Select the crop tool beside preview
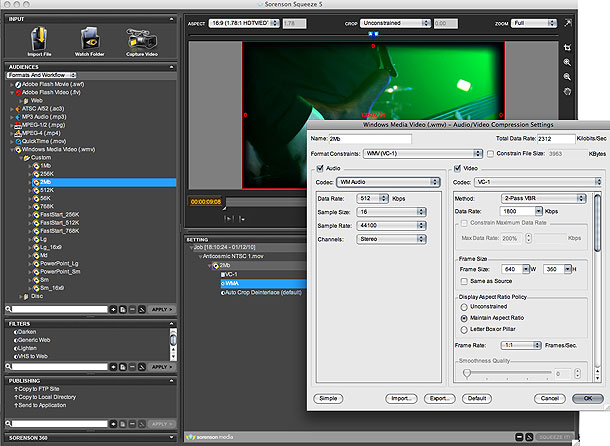610x446 pixels. (x=569, y=47)
